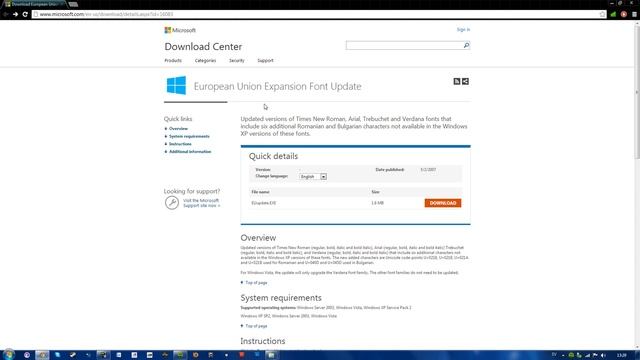
Task: Show hidden tray icons arrow
Action: (563, 355)
